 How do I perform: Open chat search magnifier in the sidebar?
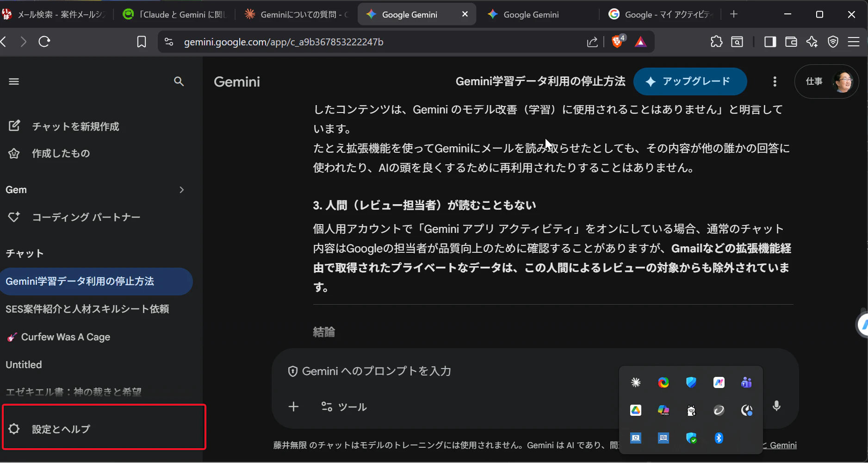pos(179,81)
